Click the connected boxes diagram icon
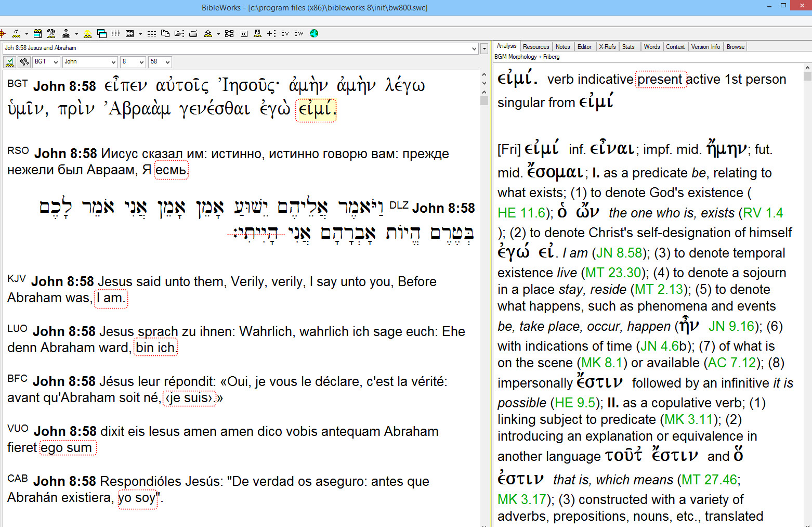Image resolution: width=812 pixels, height=527 pixels. pos(229,34)
